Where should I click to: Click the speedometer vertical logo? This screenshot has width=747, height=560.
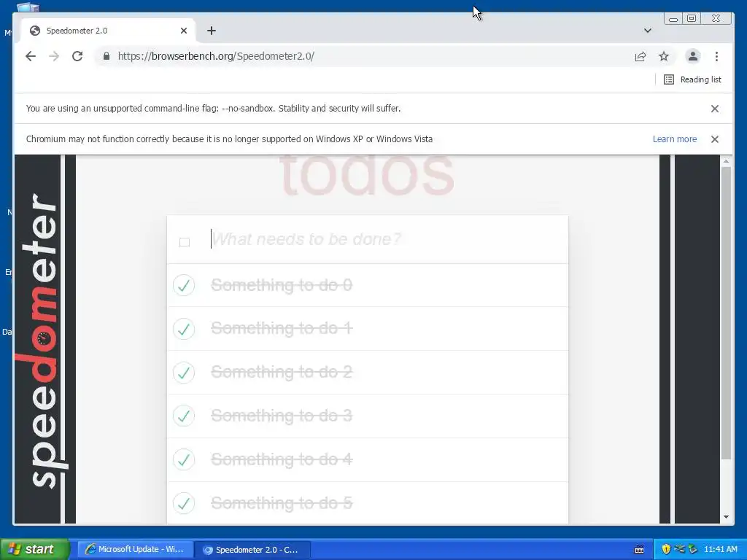43,341
